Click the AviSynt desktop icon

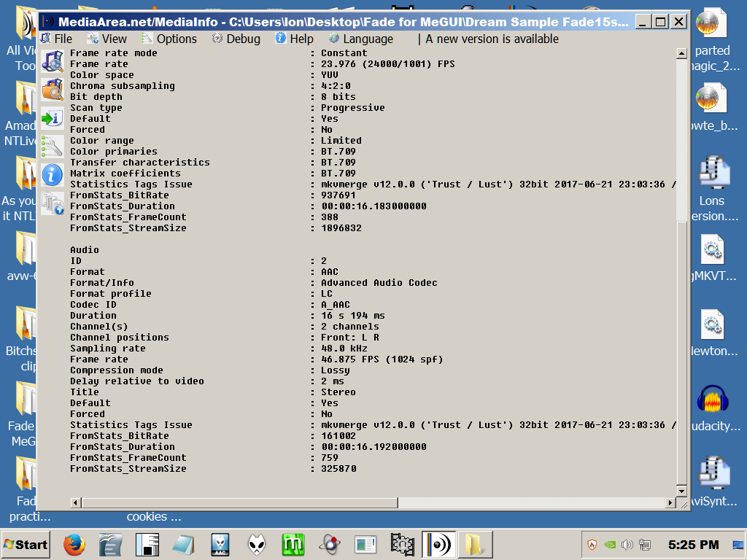(x=713, y=473)
